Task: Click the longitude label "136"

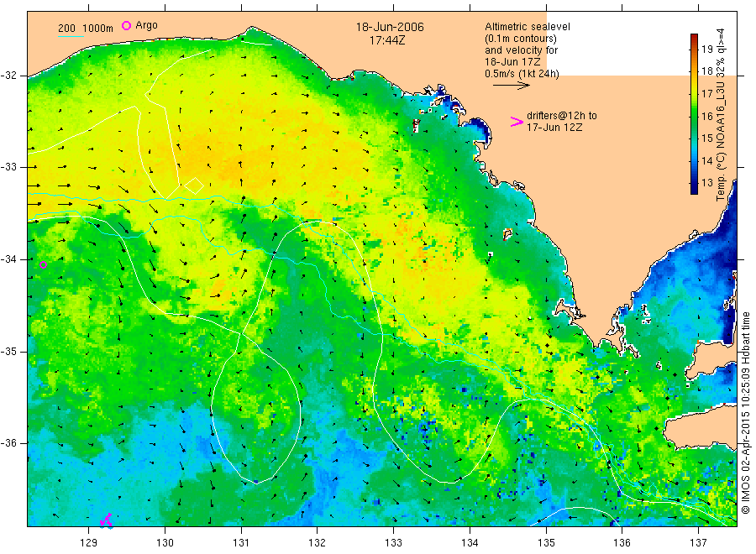Action: (x=622, y=543)
